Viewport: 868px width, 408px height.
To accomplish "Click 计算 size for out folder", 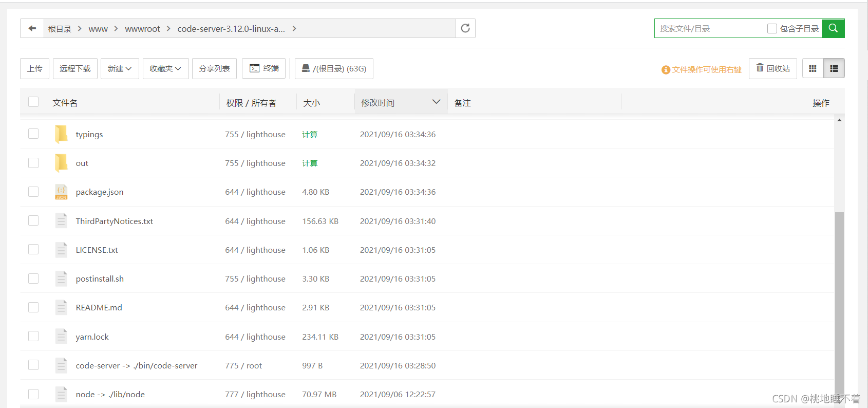I will coord(310,163).
